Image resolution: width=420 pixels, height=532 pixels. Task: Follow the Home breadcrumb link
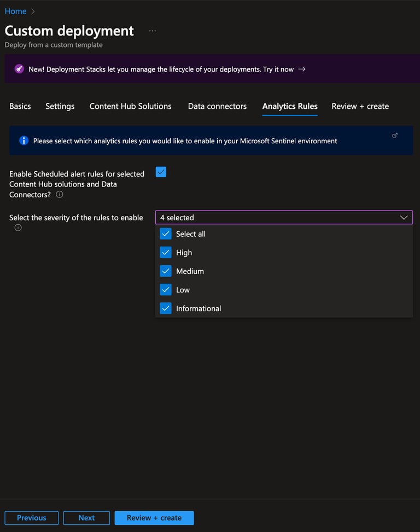click(x=16, y=11)
